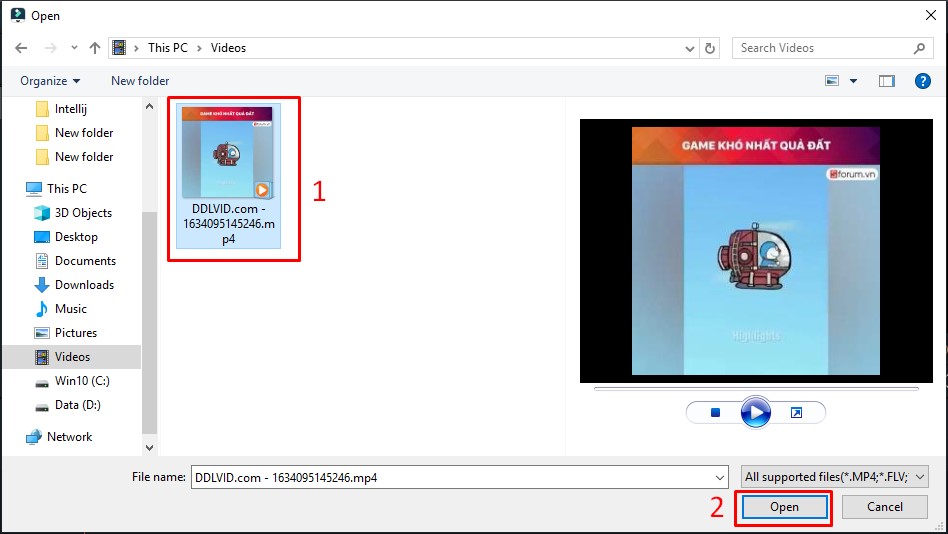Image resolution: width=948 pixels, height=534 pixels.
Task: Click New folder in the toolbar
Action: coord(140,81)
